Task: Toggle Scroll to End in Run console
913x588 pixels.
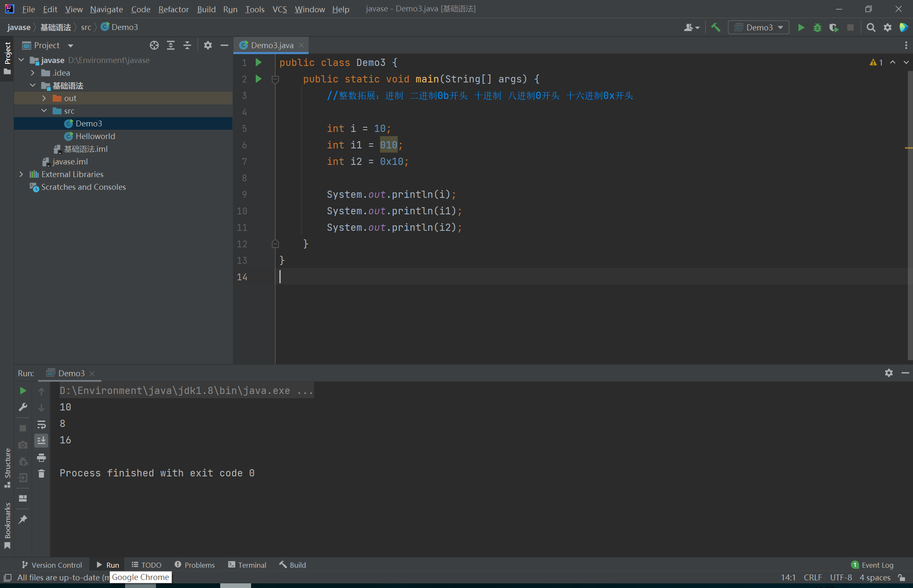Action: [41, 441]
